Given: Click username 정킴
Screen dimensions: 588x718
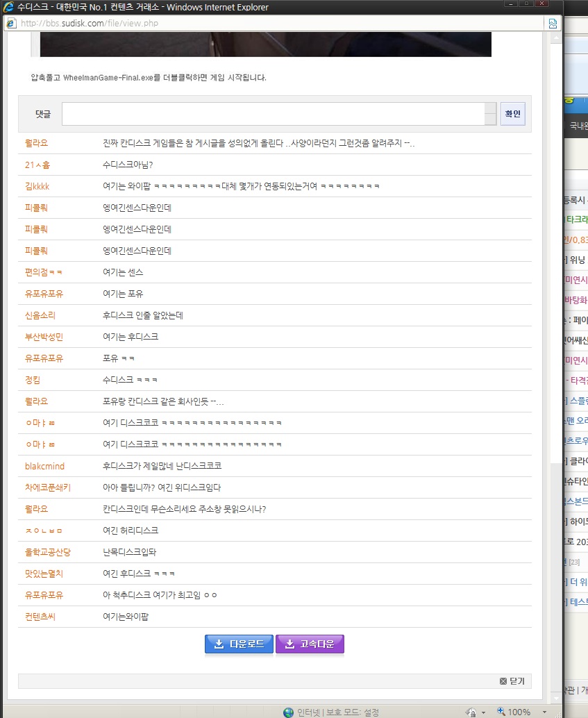Looking at the screenshot, I should click(33, 380).
